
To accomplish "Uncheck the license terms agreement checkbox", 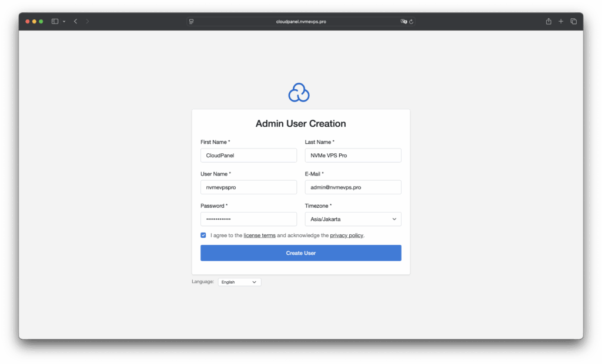I will (203, 235).
